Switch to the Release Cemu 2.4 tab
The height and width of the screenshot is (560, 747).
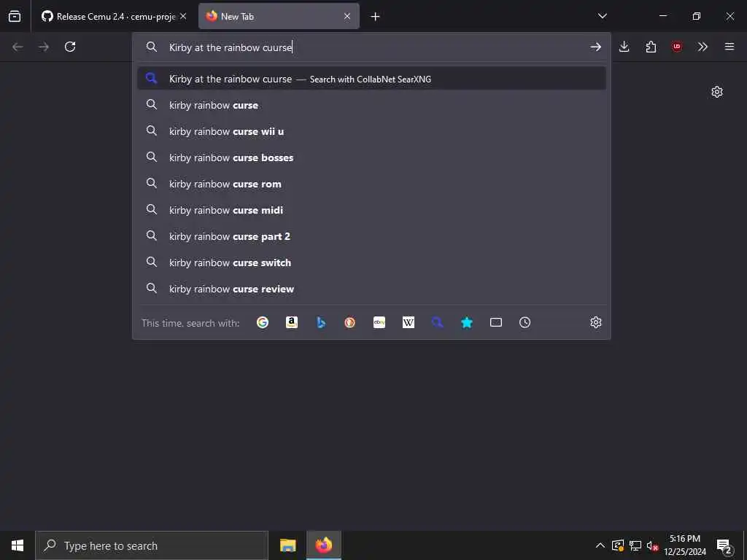click(x=113, y=16)
